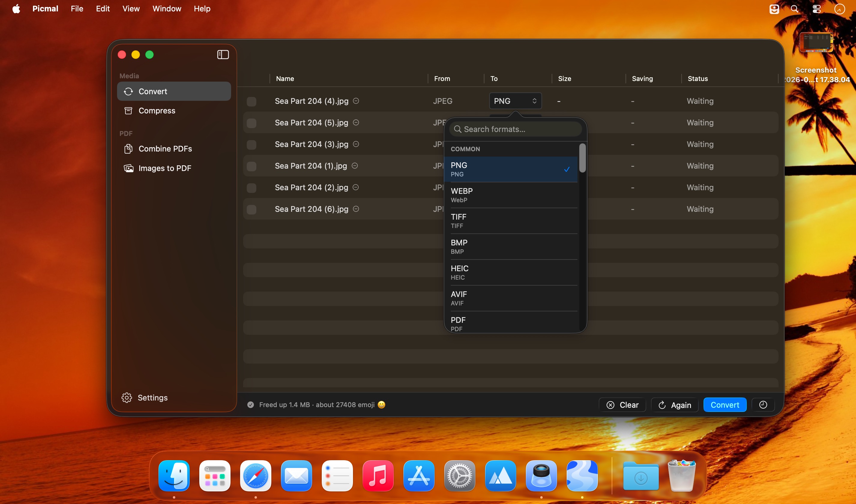Tick the checkbox for Sea Part 204 (6).jpg
The height and width of the screenshot is (504, 856).
pyautogui.click(x=251, y=209)
